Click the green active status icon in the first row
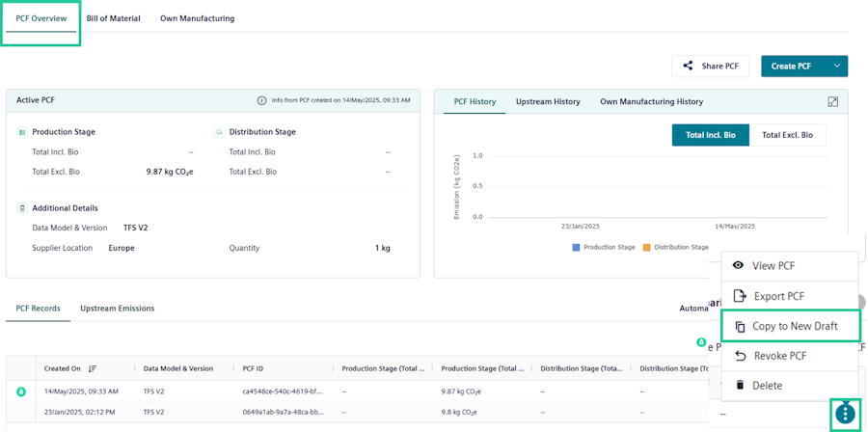The width and height of the screenshot is (868, 432). 20,391
